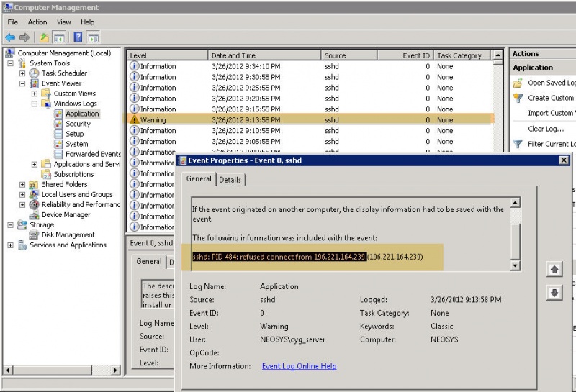576x392 pixels.
Task: Show previous event with up arrow button
Action: click(x=554, y=270)
